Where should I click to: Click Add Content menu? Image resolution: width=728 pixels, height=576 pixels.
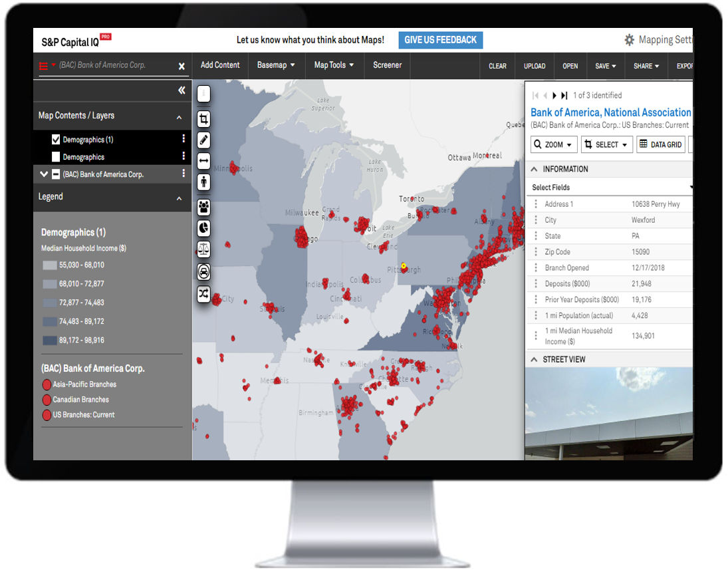coord(220,65)
